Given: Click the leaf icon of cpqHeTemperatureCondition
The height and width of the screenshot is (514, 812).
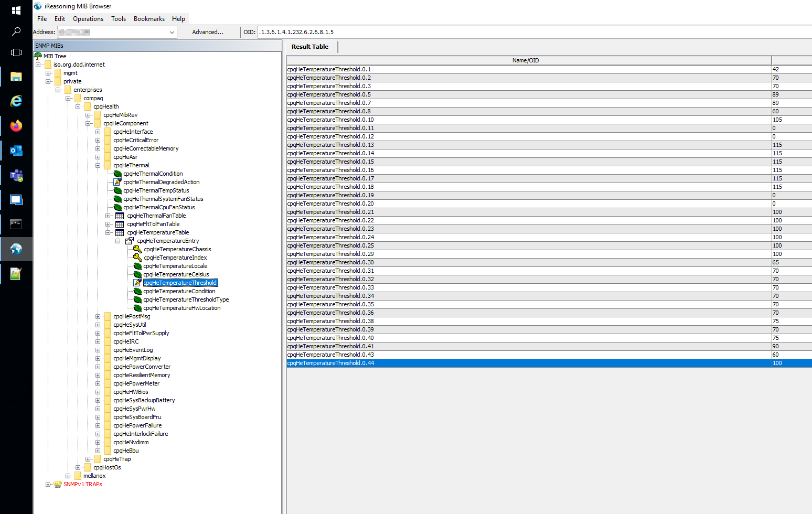Looking at the screenshot, I should click(138, 291).
